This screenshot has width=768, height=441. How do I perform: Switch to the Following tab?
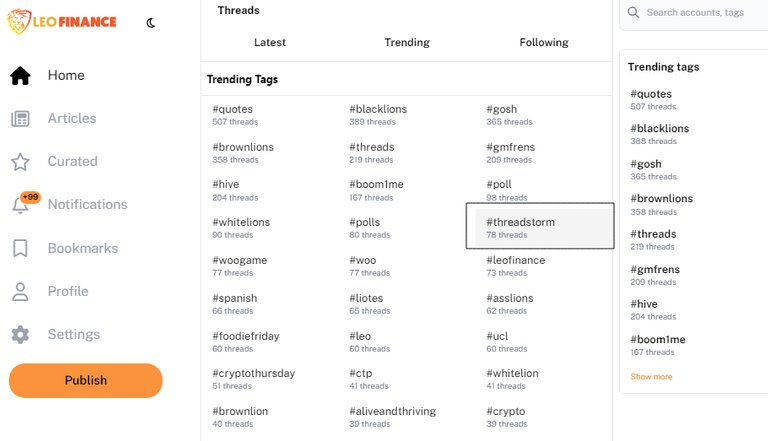544,42
